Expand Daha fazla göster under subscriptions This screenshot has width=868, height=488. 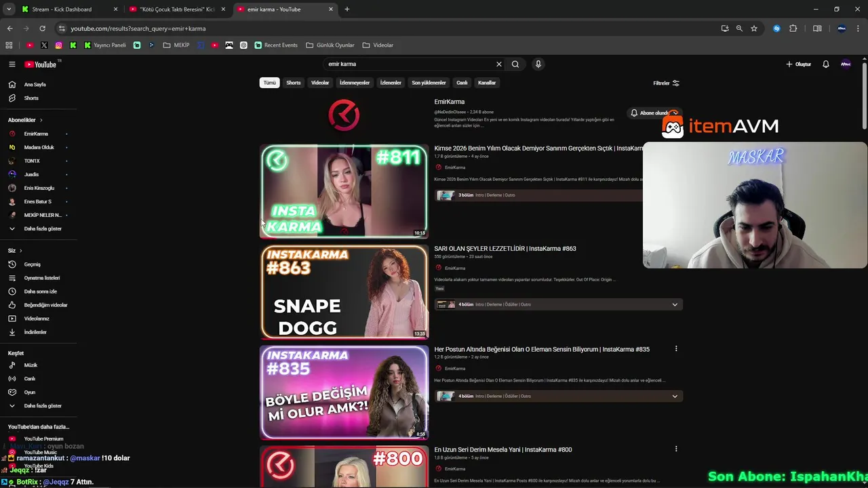click(x=42, y=229)
